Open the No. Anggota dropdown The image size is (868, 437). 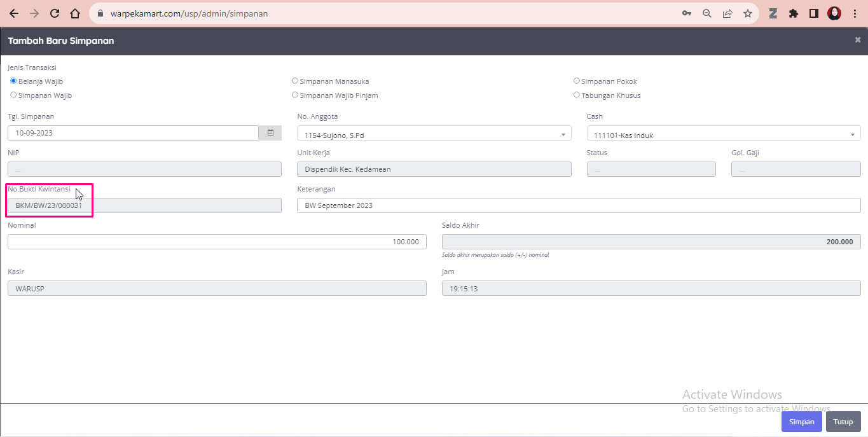coord(434,133)
